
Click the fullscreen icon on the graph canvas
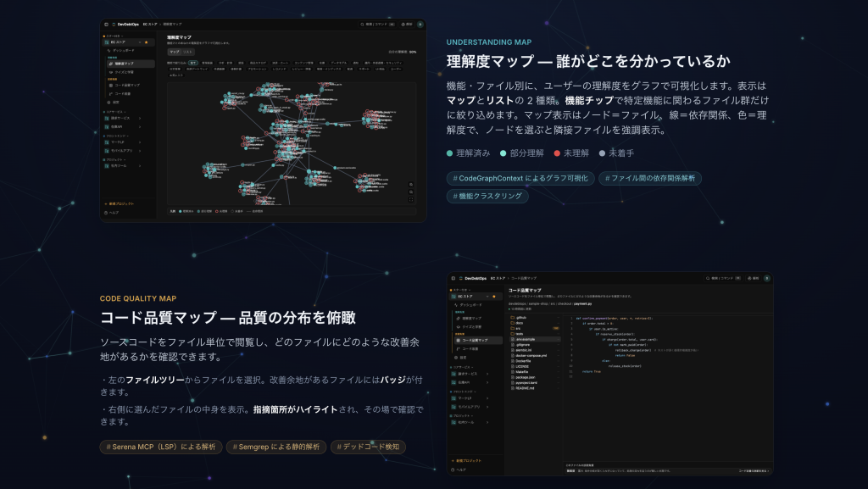pos(411,200)
